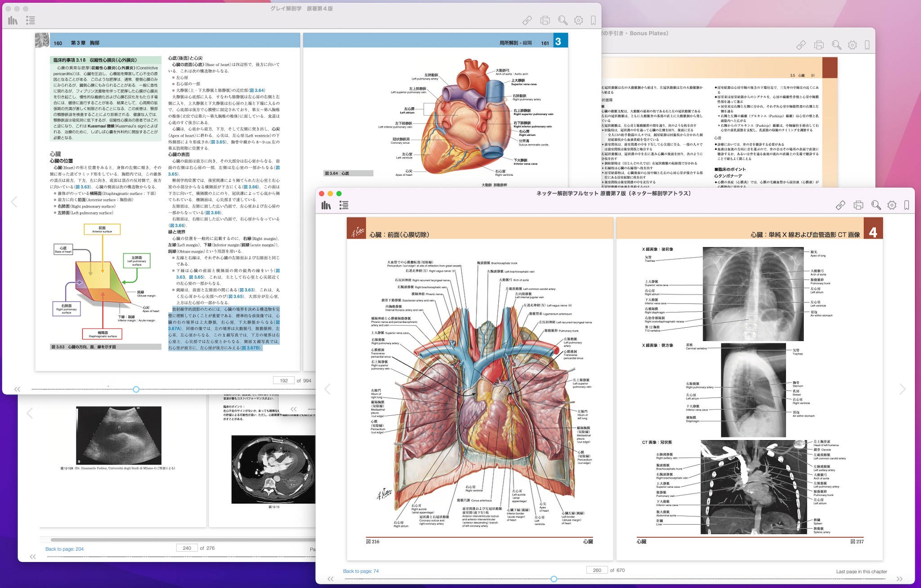Print from the Gray's Anatomy window
This screenshot has height=588, width=921.
tap(545, 20)
